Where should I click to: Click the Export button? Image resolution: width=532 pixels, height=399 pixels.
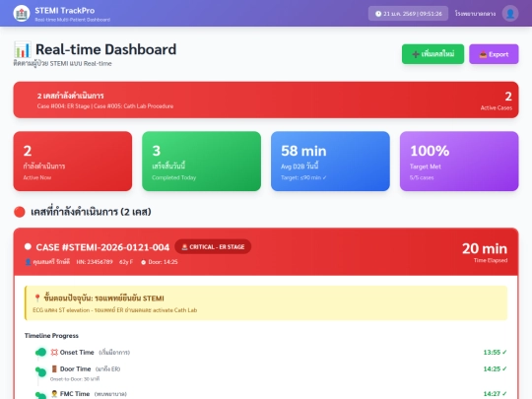coord(494,54)
